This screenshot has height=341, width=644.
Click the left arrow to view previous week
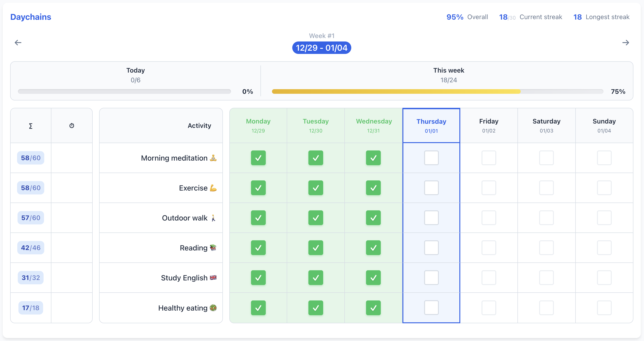click(18, 42)
